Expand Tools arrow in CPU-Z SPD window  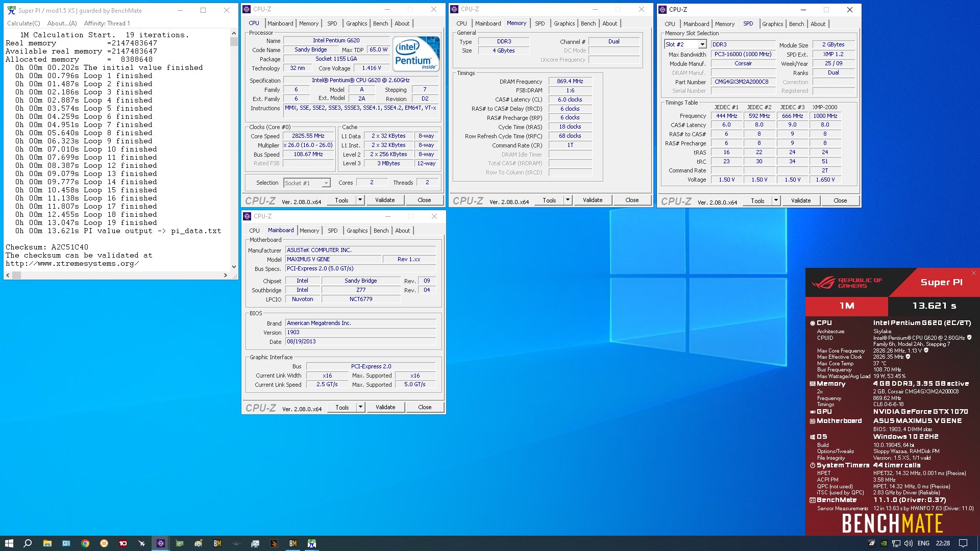[x=776, y=201]
